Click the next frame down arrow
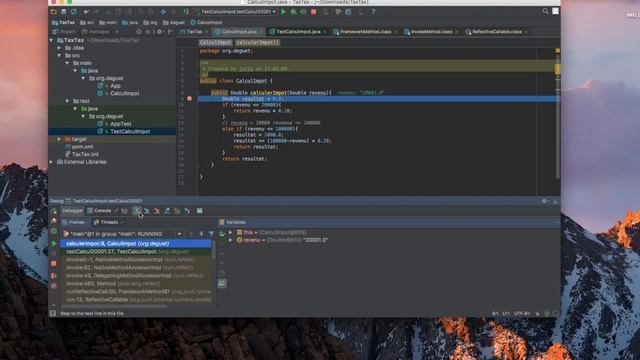This screenshot has width=640, height=360. point(201,234)
